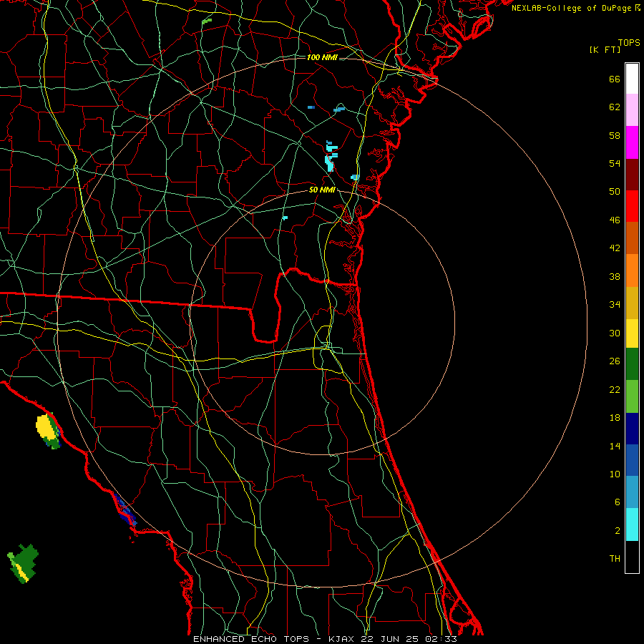Screen dimensions: 644x644
Task: Click the legend value 34
Action: (615, 305)
